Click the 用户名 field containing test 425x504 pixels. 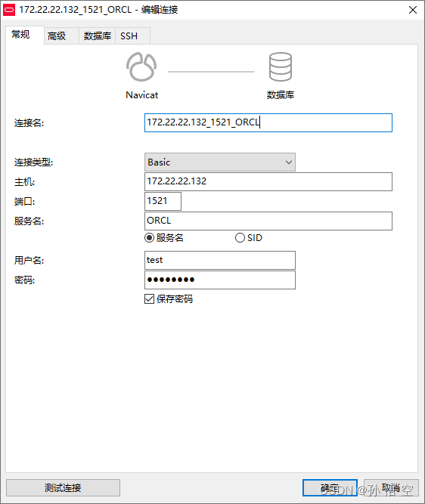point(220,260)
